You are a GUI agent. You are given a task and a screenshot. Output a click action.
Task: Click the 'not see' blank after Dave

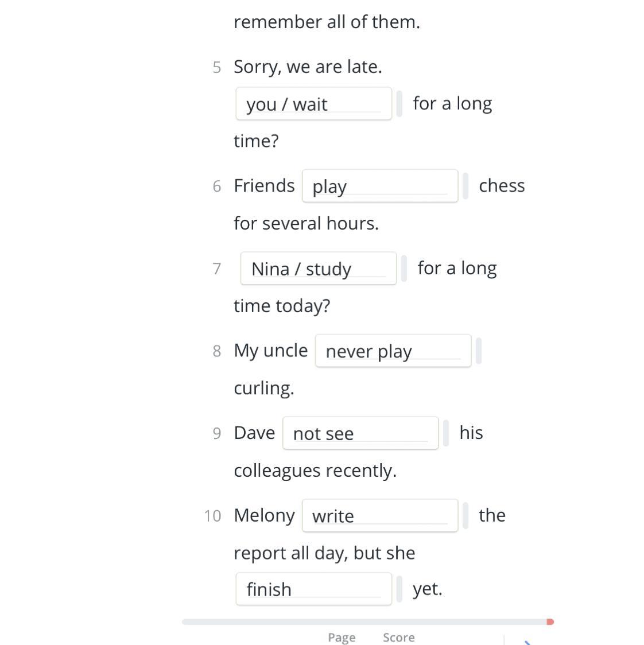click(x=360, y=433)
